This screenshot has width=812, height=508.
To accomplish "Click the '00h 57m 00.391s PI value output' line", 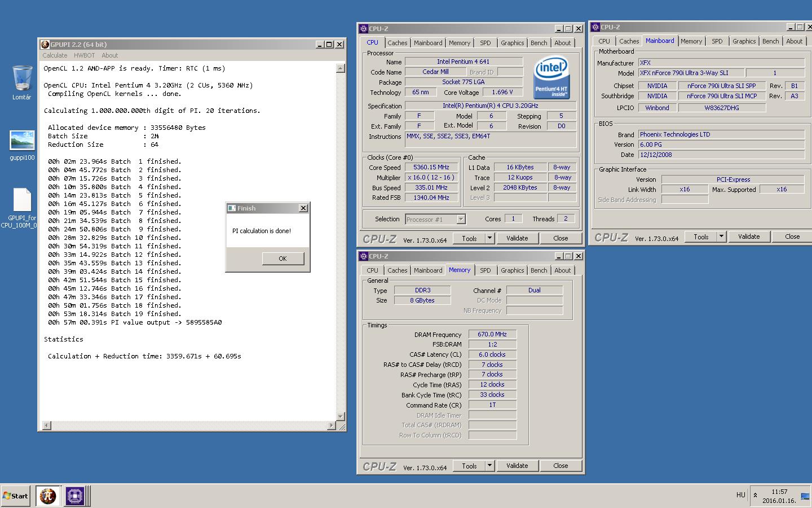I will pos(135,322).
